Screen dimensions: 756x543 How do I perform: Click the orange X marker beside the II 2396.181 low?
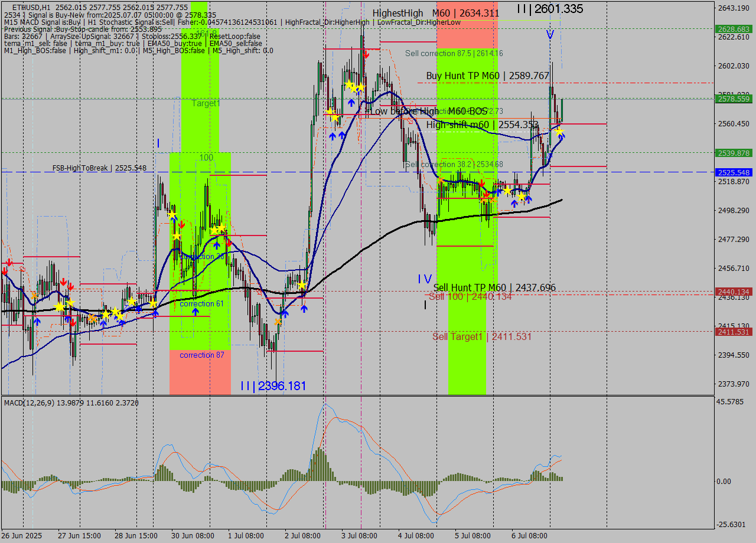tap(278, 322)
